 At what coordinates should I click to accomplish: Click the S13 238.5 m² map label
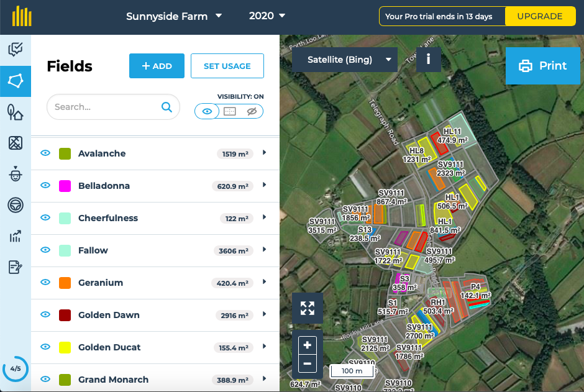pyautogui.click(x=365, y=234)
